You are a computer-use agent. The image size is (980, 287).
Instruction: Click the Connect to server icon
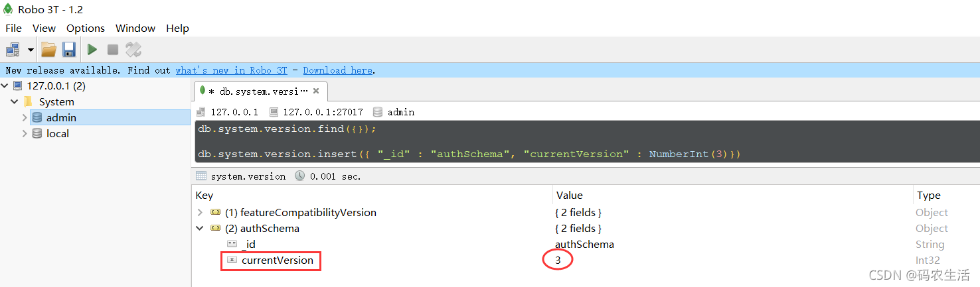pyautogui.click(x=13, y=50)
